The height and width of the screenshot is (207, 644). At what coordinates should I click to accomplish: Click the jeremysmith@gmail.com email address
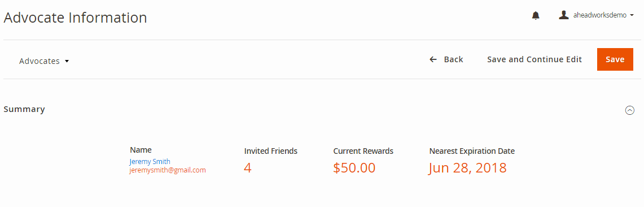[x=168, y=170]
